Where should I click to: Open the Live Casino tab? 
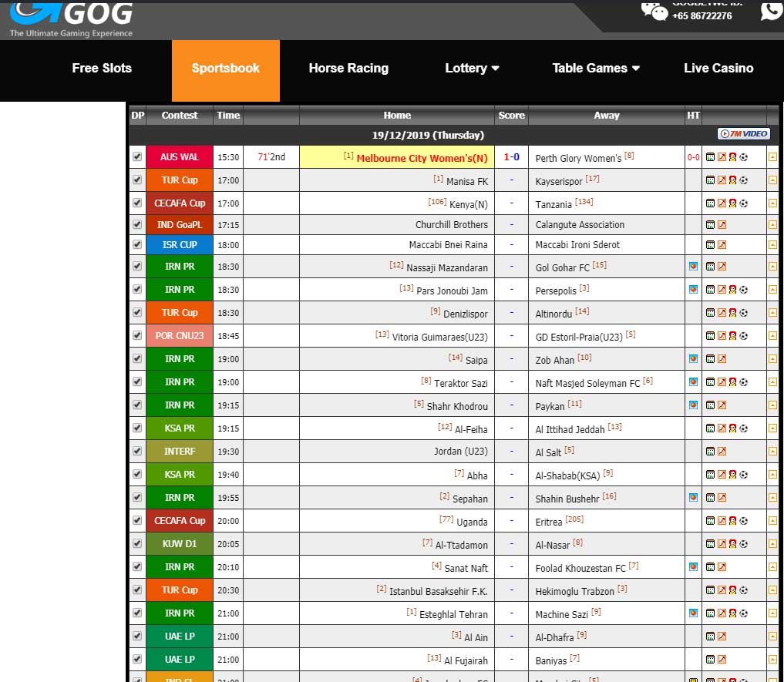point(718,68)
